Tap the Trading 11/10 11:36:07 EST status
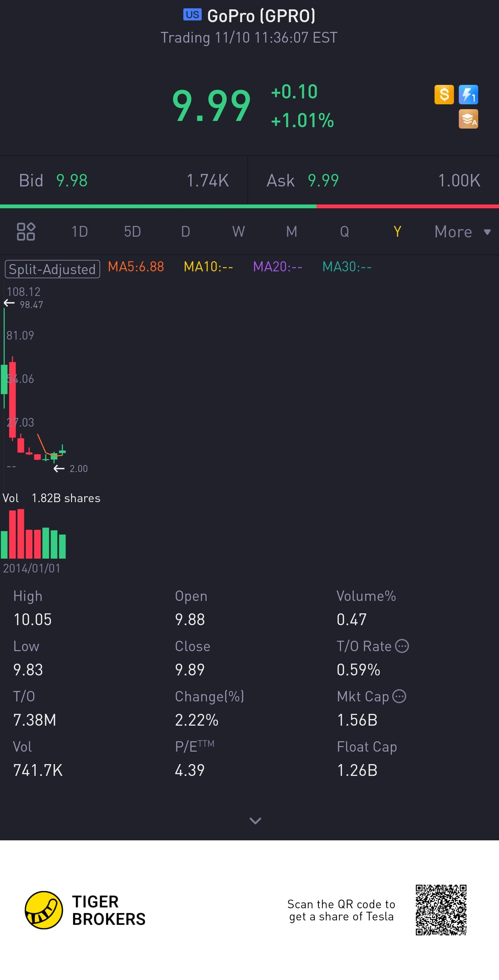499x980 pixels. tap(249, 38)
